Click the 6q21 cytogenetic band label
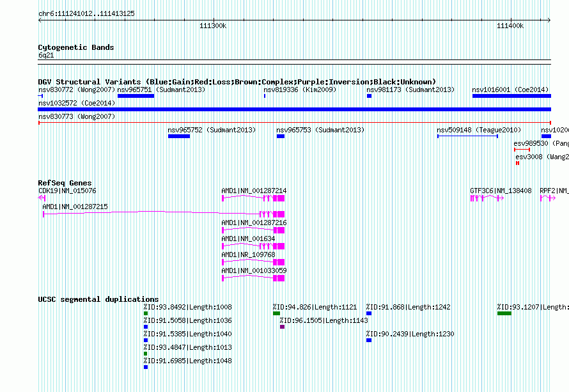This screenshot has width=569, height=392. coord(46,55)
